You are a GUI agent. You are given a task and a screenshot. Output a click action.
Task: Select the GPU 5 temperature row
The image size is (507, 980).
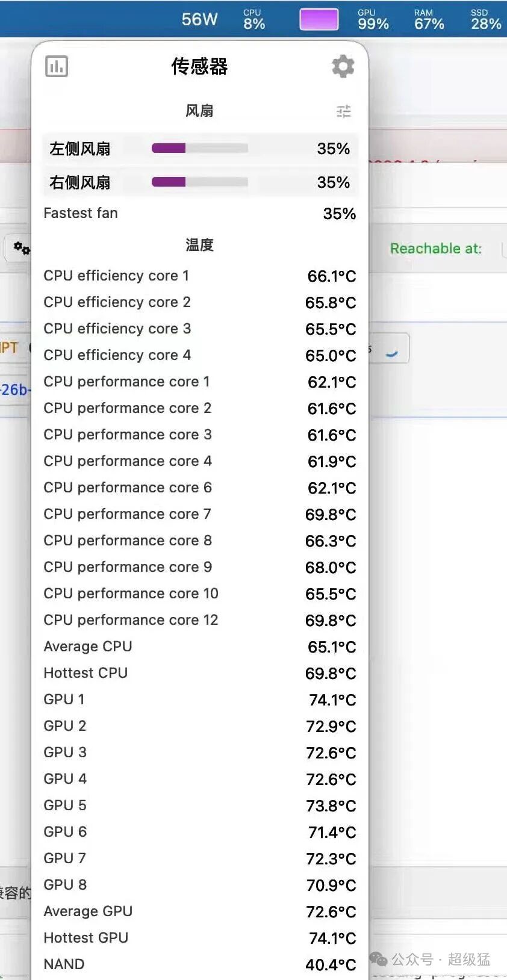[200, 805]
